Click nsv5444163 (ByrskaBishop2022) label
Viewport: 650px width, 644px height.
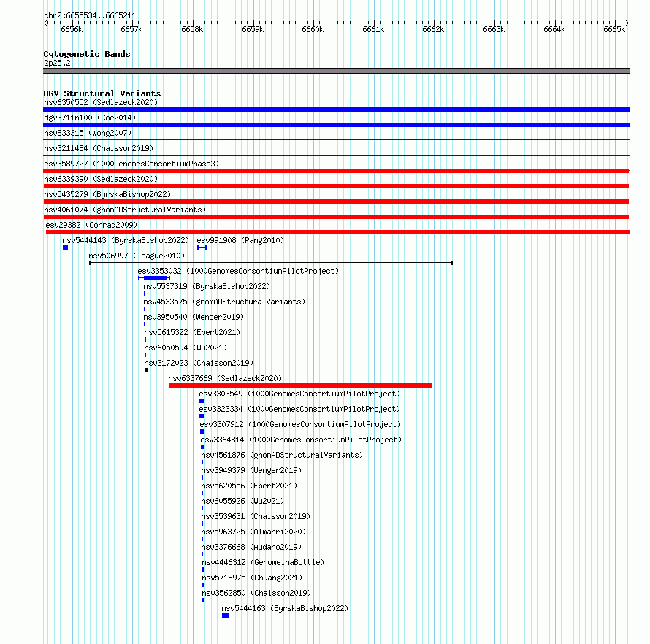coord(285,608)
